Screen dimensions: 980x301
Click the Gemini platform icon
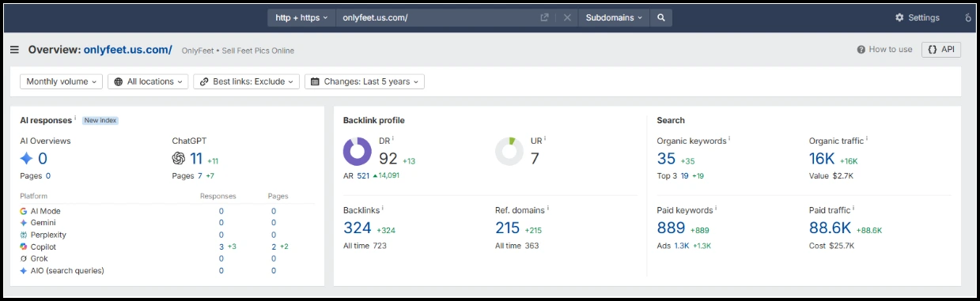pyautogui.click(x=24, y=224)
